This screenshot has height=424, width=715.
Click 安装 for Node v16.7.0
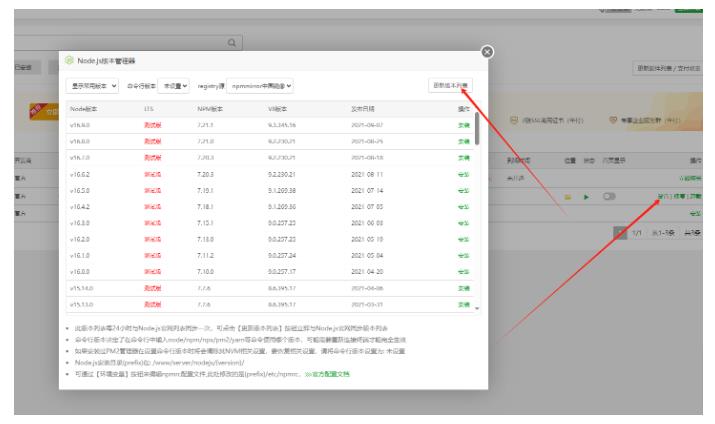pyautogui.click(x=464, y=158)
